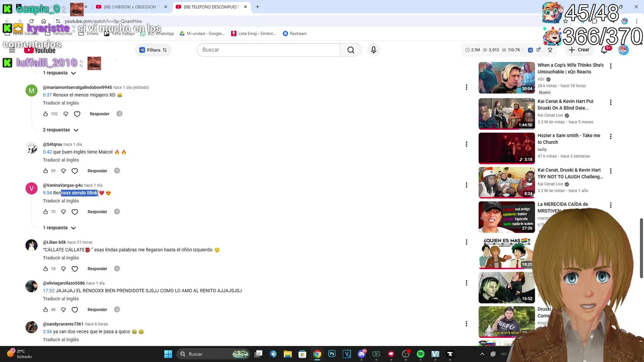Open the weather widget showing 21°C Soleado

(x=20, y=354)
